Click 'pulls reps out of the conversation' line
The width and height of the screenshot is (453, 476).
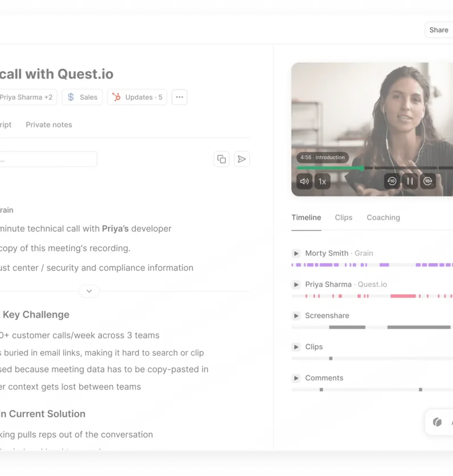85,434
